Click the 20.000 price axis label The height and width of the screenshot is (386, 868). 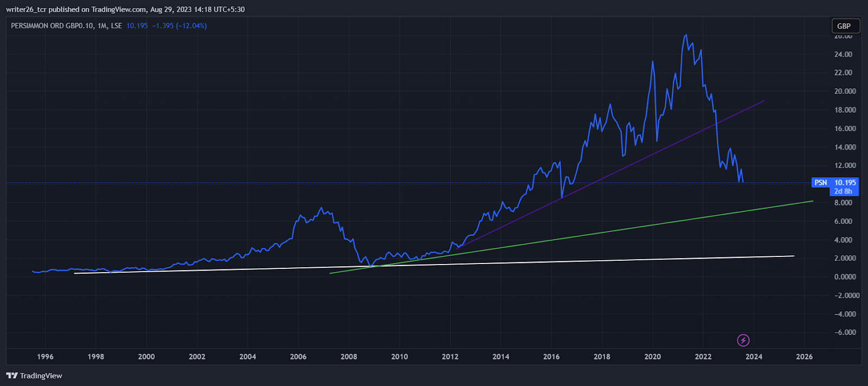click(845, 91)
